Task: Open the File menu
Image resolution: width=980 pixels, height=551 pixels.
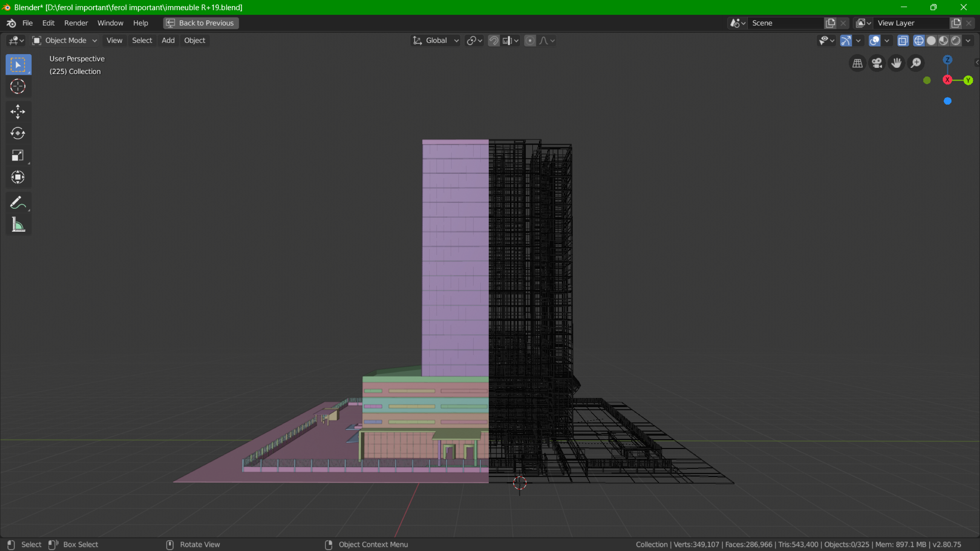Action: 27,23
